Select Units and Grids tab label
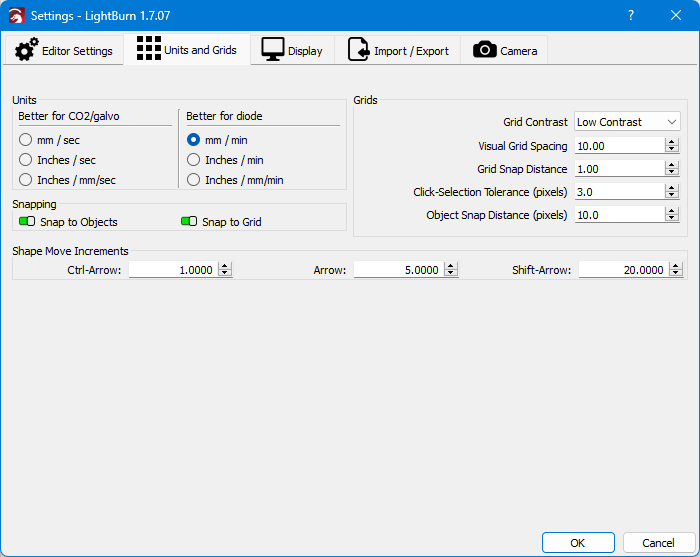Image resolution: width=700 pixels, height=557 pixels. tap(200, 50)
